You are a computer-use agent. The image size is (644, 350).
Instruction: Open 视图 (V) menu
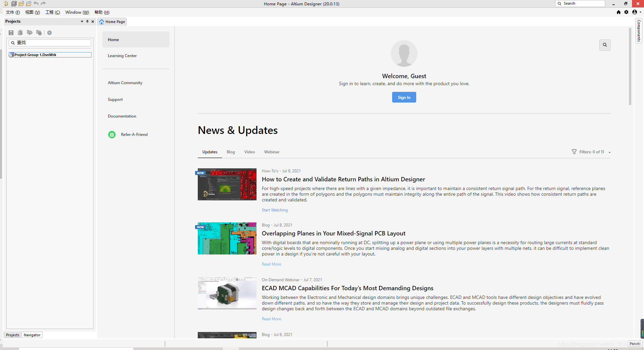[33, 12]
